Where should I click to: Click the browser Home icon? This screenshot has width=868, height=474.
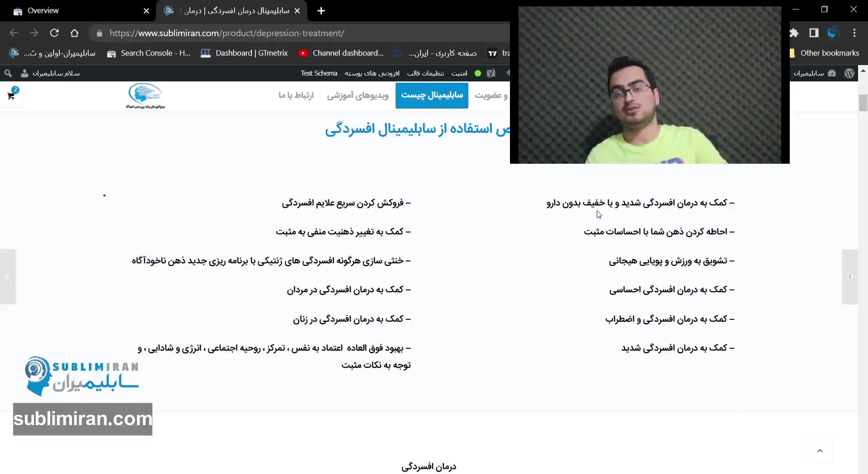click(x=75, y=33)
